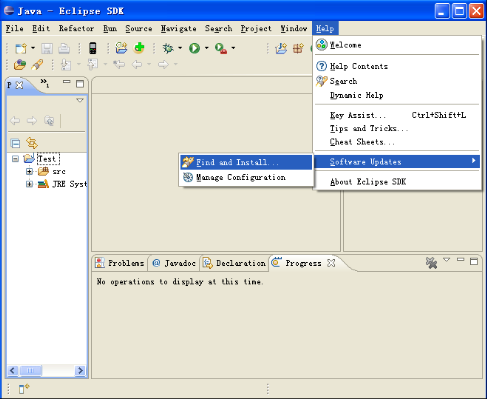Switch to the Problems tab
The width and height of the screenshot is (487, 399).
[120, 263]
